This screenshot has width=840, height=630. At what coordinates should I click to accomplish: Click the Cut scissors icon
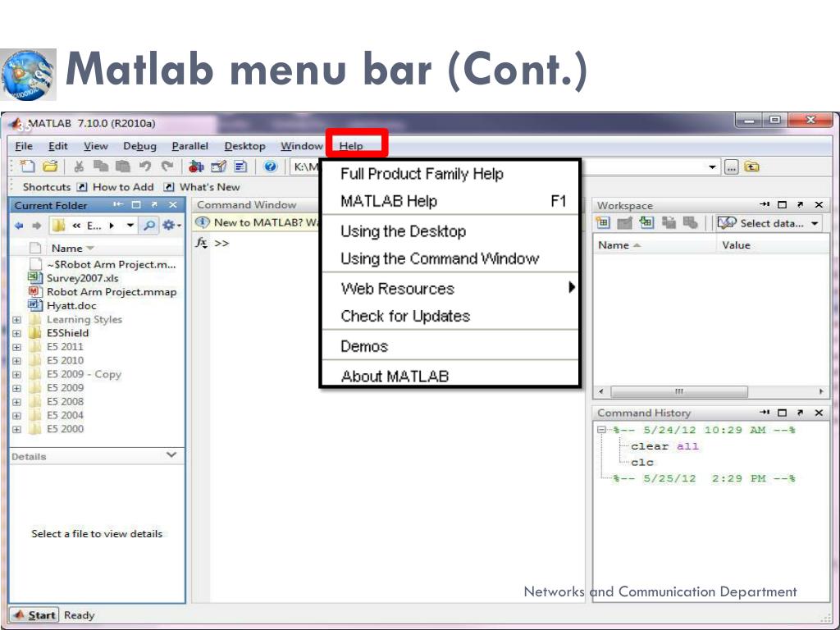[80, 167]
